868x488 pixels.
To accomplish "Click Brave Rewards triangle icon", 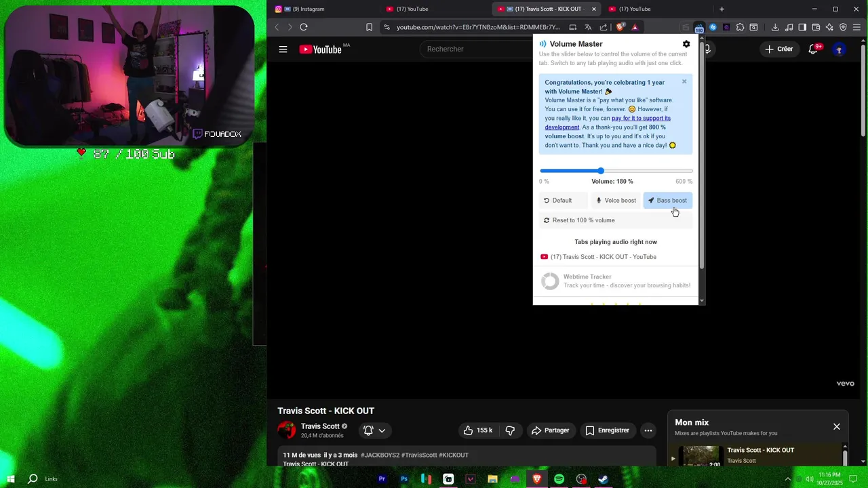I will coord(635,27).
